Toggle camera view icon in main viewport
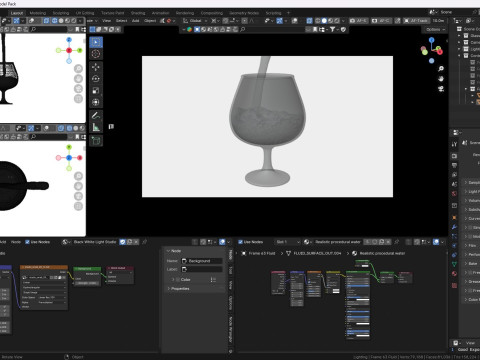 pos(441,89)
